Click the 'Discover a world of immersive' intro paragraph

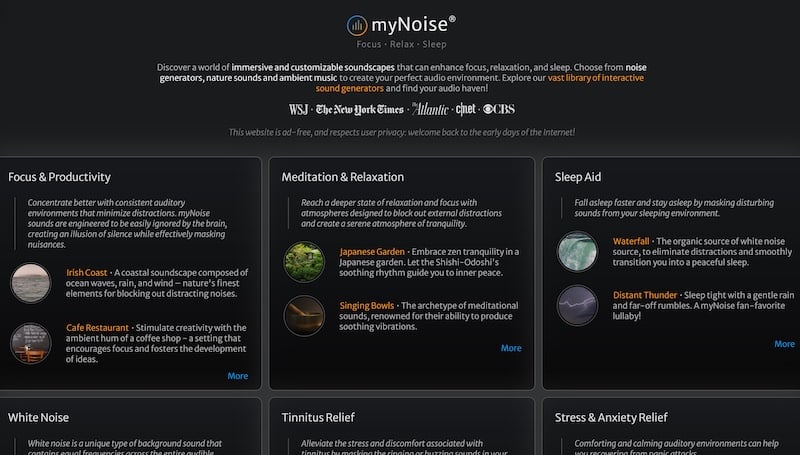(402, 78)
